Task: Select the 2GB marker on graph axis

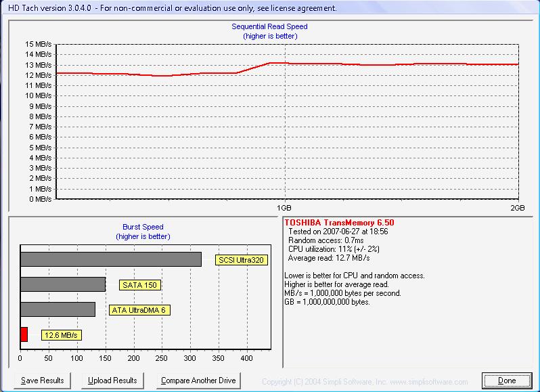Action: [518, 207]
